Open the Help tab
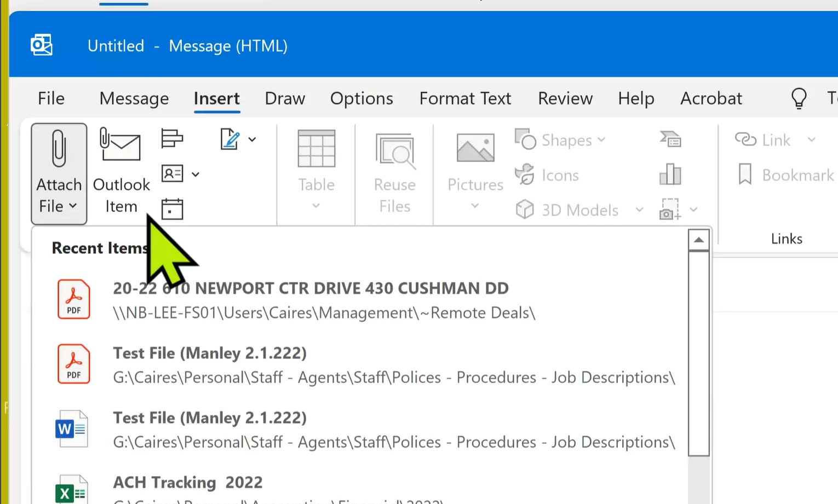Screen dimensions: 838x504 click(x=636, y=99)
